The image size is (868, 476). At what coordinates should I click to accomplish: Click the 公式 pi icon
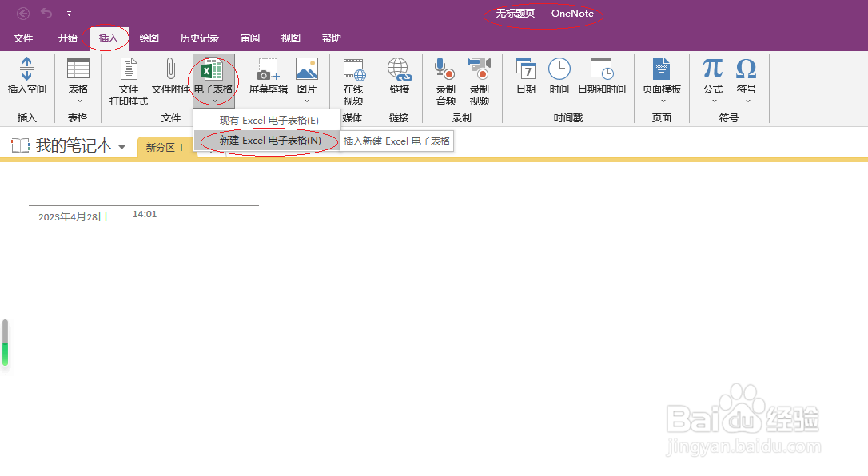[x=712, y=69]
